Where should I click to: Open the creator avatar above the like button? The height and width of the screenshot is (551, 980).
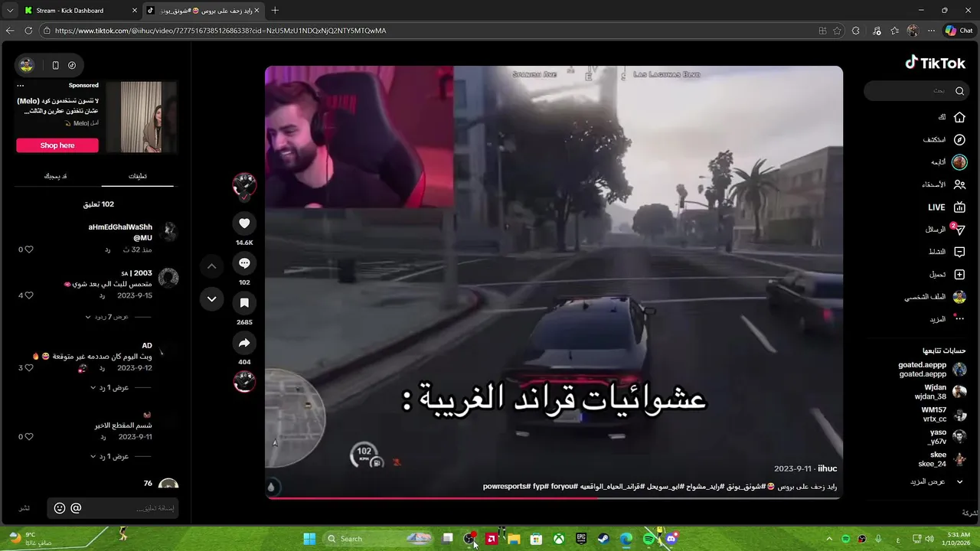(x=244, y=186)
